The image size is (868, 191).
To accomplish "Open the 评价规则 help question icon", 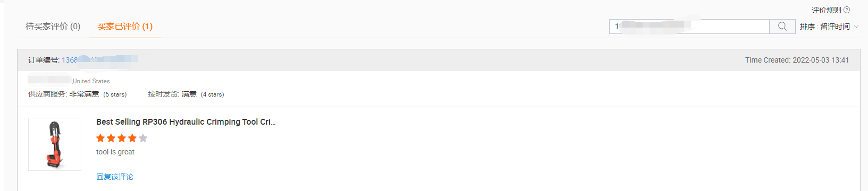I will click(x=847, y=10).
